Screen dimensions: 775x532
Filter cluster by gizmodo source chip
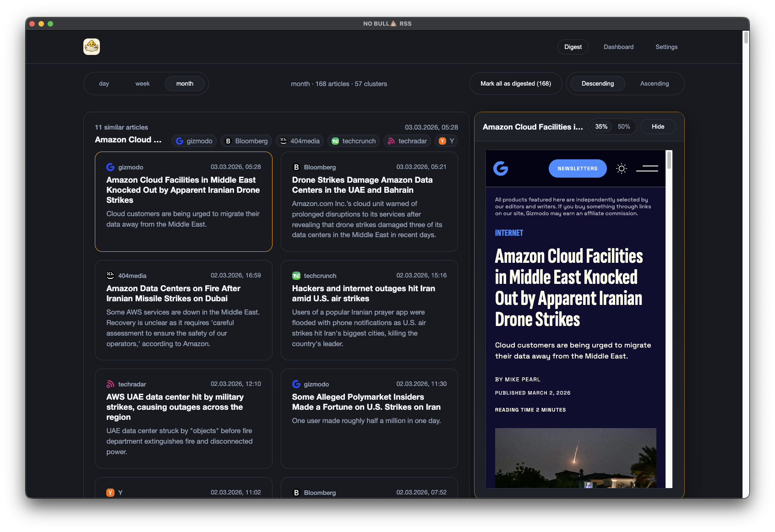(x=194, y=141)
